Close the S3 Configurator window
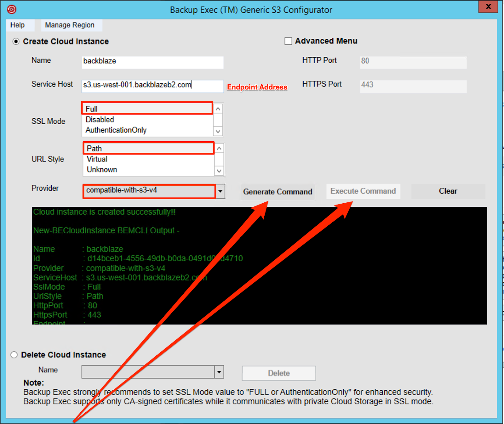The width and height of the screenshot is (504, 424). coord(488,7)
